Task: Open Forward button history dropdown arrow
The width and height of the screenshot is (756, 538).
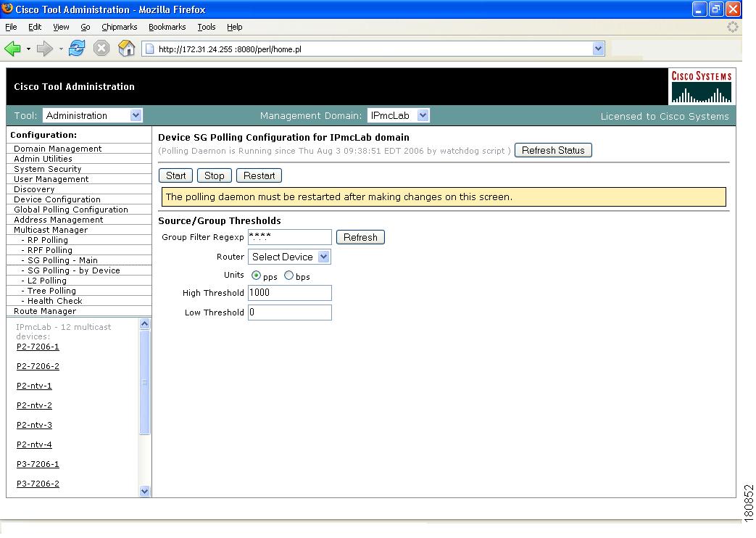Action: pos(61,49)
